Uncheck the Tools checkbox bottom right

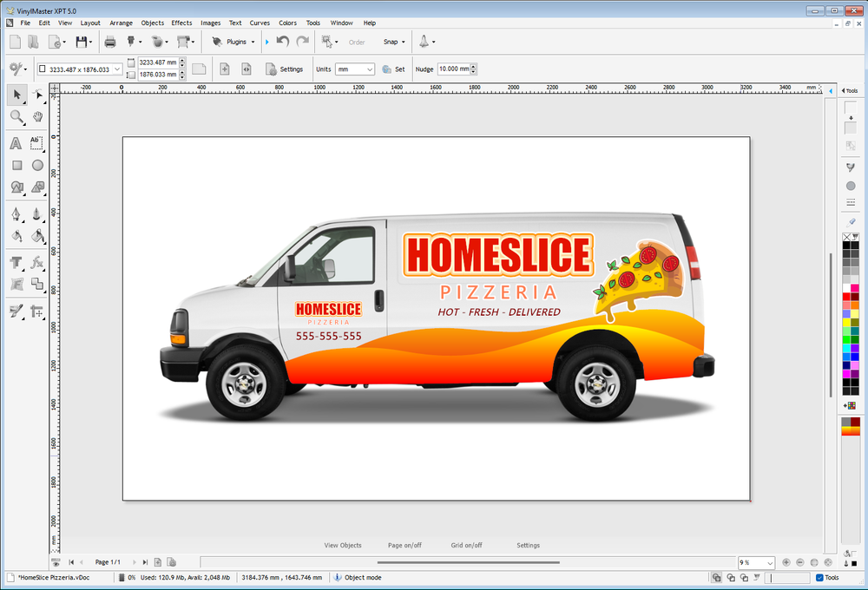[x=819, y=577]
